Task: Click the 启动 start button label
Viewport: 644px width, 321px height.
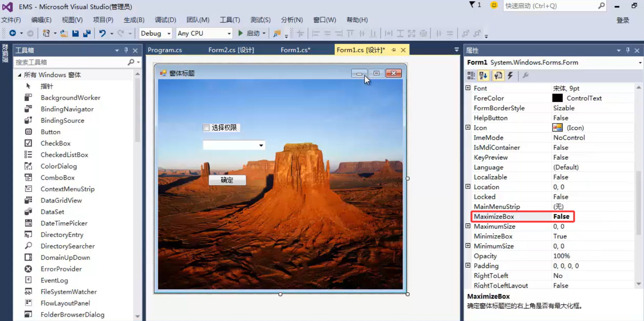Action: pyautogui.click(x=253, y=33)
